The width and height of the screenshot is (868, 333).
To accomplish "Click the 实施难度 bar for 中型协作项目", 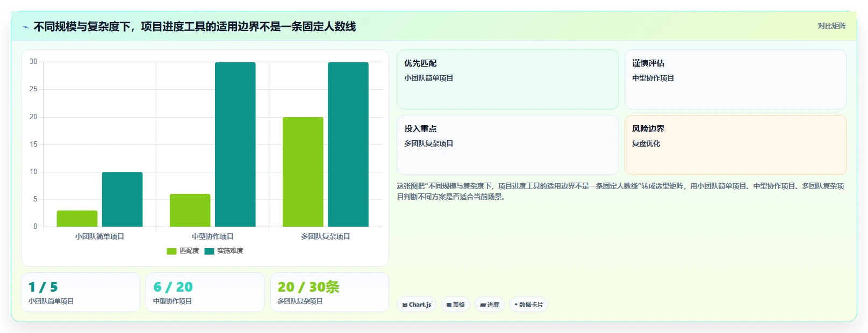I will click(x=235, y=144).
